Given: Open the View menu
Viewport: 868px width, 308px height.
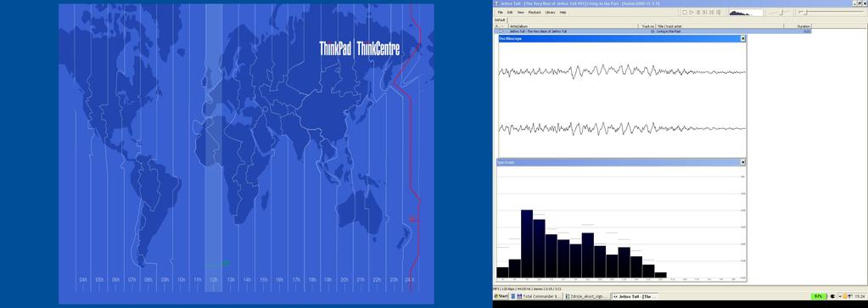Looking at the screenshot, I should 520,12.
